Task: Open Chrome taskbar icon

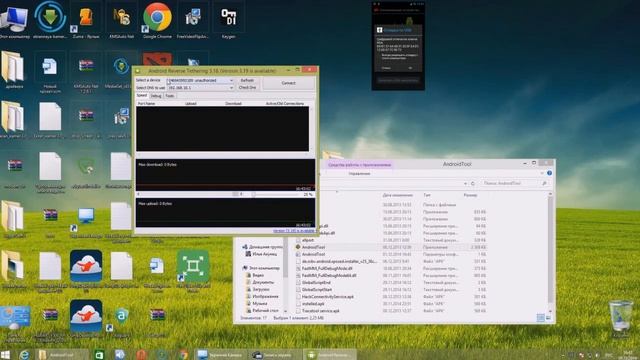Action: pyautogui.click(x=183, y=355)
